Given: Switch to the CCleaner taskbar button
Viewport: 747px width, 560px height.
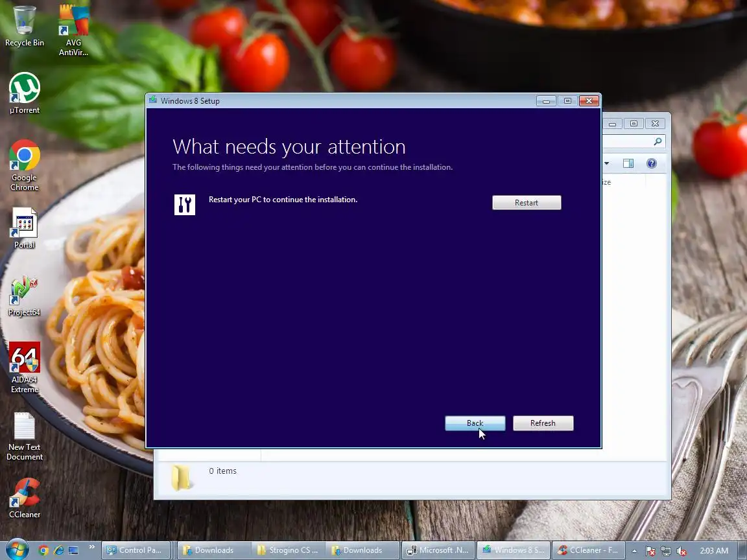Looking at the screenshot, I should click(588, 550).
